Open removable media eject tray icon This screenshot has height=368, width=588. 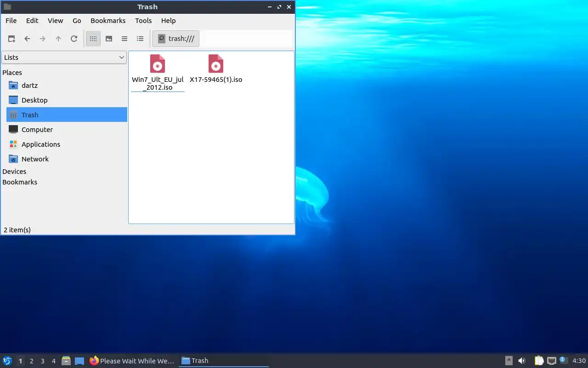click(x=509, y=361)
